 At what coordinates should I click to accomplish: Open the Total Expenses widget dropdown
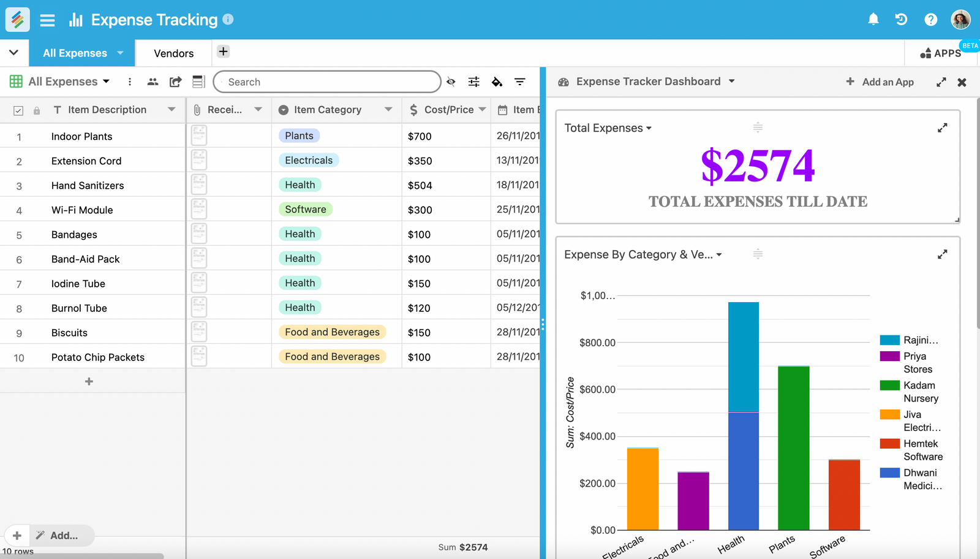649,127
